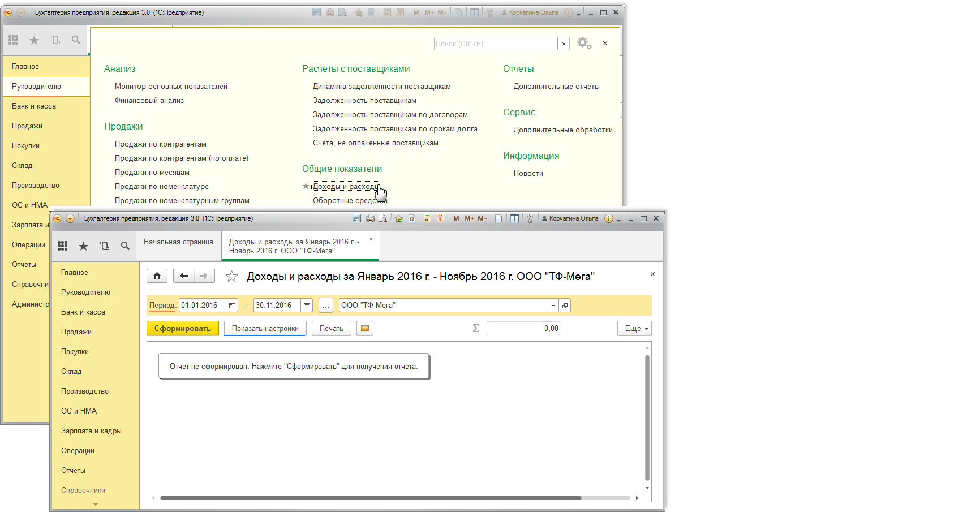Click wrench tools icon in front window
Screen dimensions: 980x512
[530, 218]
